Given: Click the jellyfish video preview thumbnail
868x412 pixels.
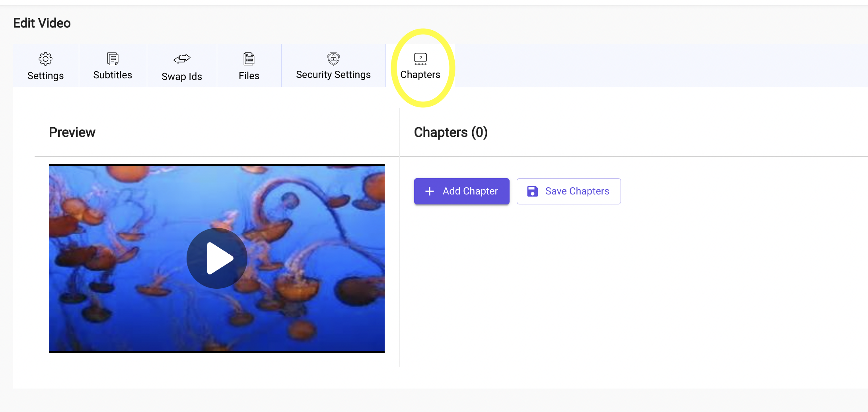Looking at the screenshot, I should click(x=217, y=258).
